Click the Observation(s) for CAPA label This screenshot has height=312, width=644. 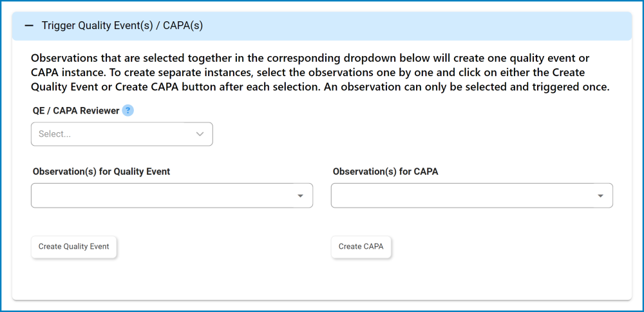[385, 172]
